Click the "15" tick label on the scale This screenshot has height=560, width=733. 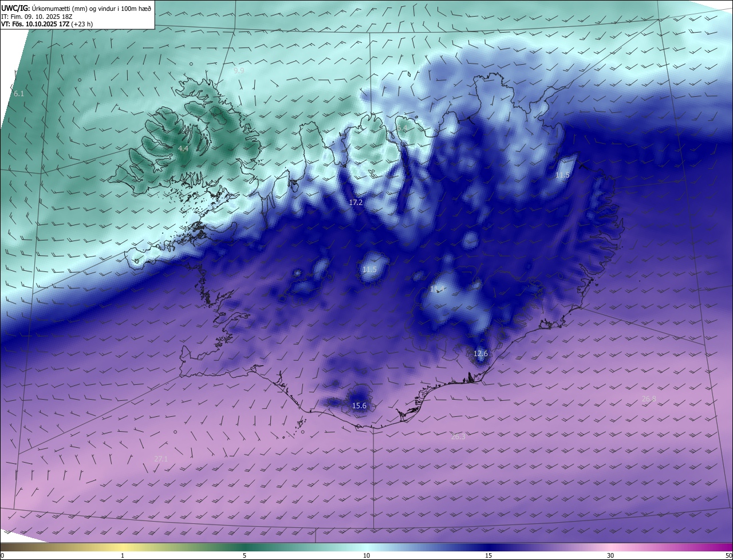pos(488,556)
